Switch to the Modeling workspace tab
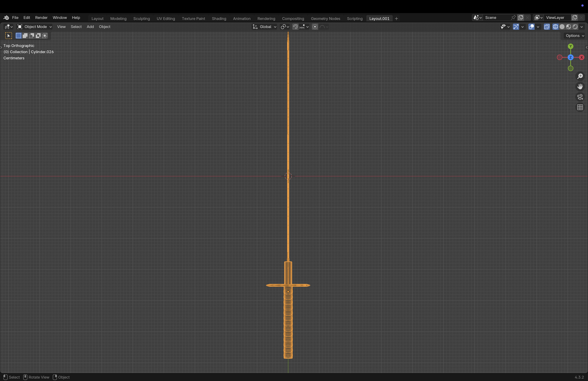 coord(118,19)
